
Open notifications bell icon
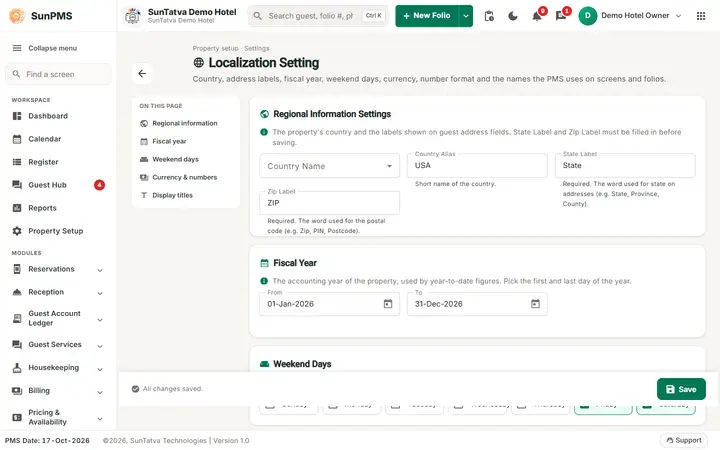click(537, 16)
